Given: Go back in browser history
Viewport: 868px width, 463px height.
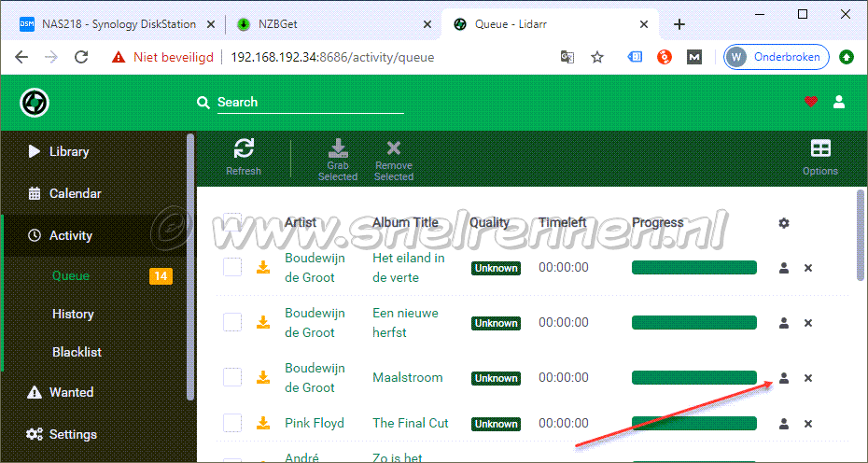Looking at the screenshot, I should click(21, 57).
